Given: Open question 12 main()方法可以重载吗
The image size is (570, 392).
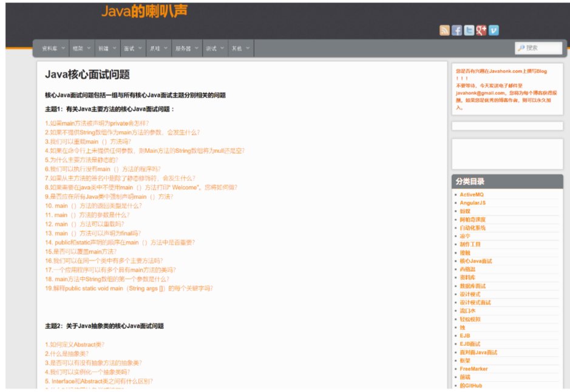Looking at the screenshot, I should (84, 224).
